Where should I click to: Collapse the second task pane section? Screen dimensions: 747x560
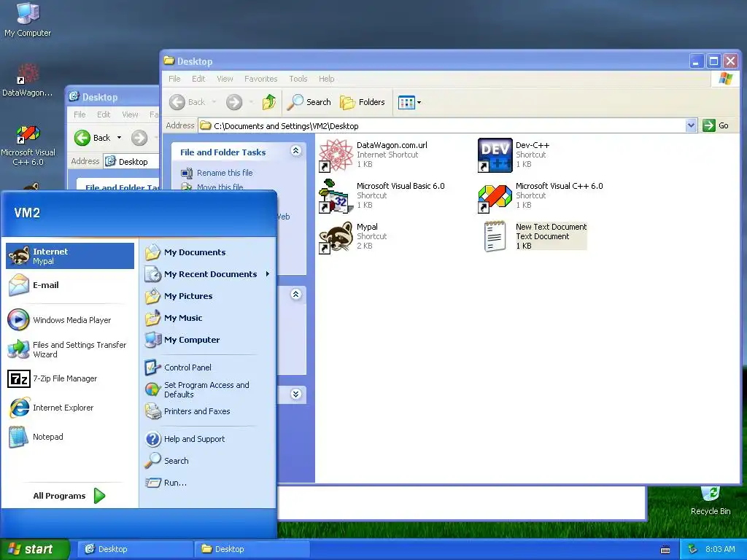coord(296,295)
